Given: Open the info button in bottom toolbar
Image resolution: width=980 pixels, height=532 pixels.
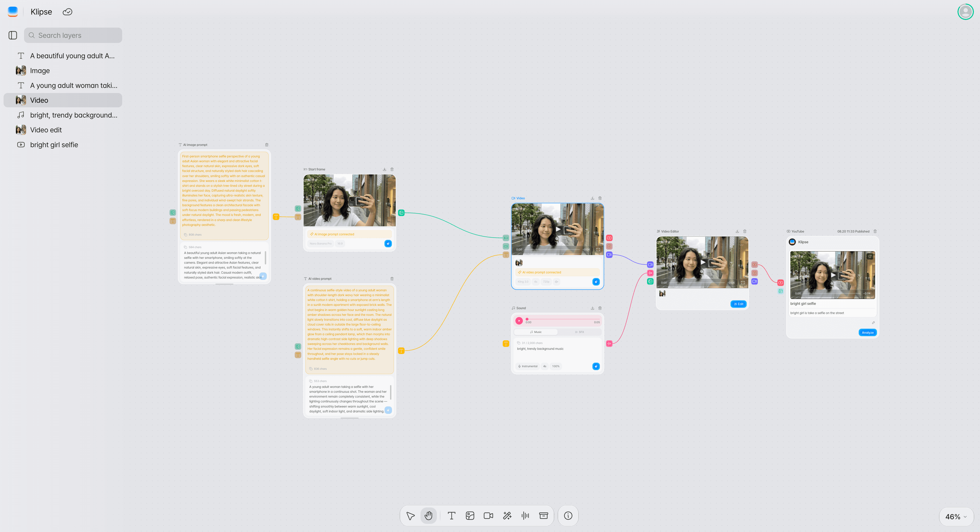Looking at the screenshot, I should click(x=568, y=516).
